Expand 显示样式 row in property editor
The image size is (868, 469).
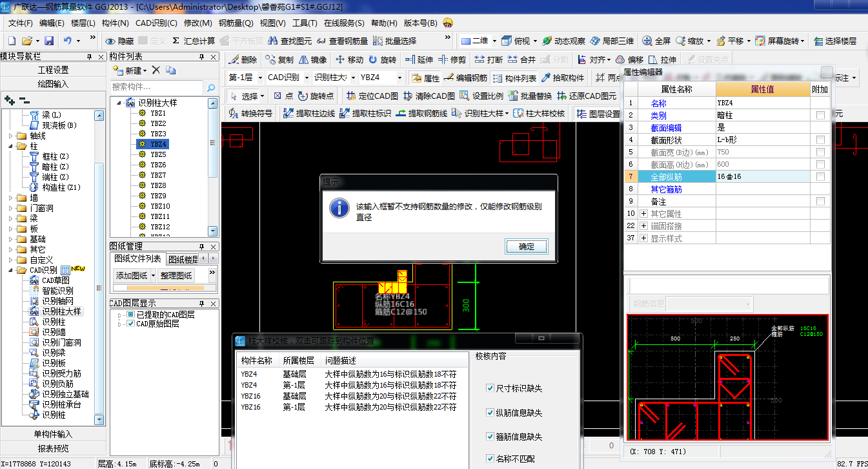point(643,238)
